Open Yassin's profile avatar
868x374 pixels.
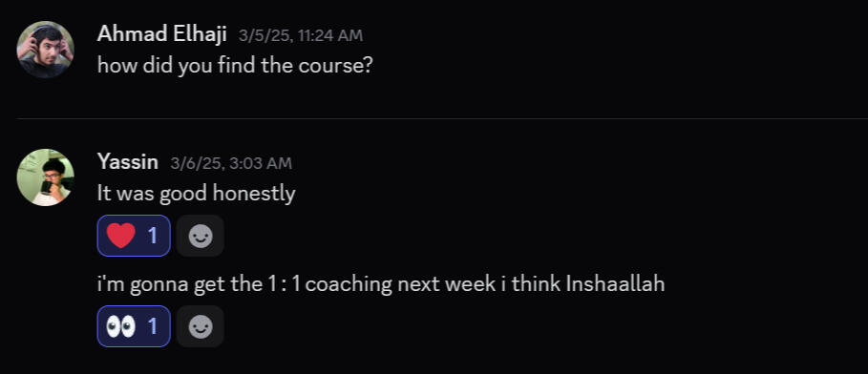tap(46, 177)
